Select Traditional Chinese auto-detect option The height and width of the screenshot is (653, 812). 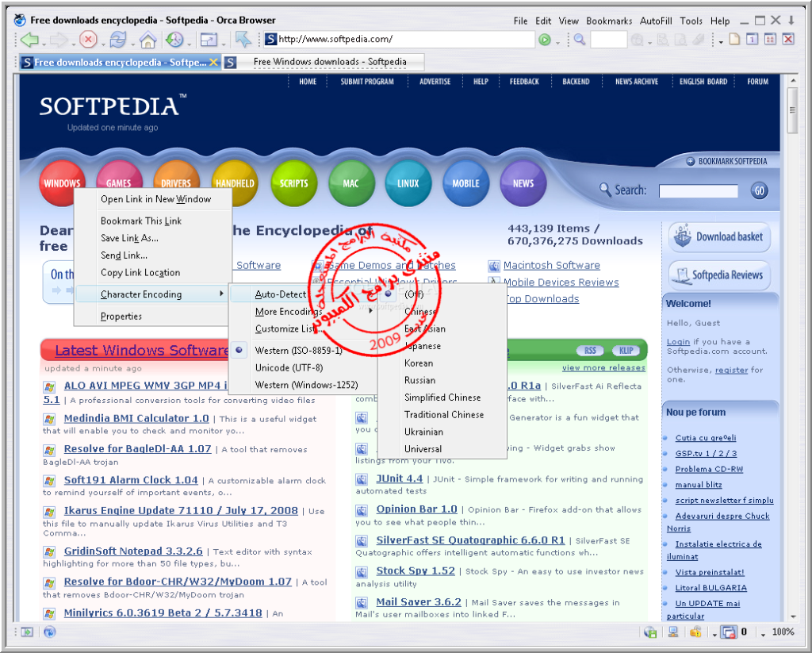click(x=442, y=414)
